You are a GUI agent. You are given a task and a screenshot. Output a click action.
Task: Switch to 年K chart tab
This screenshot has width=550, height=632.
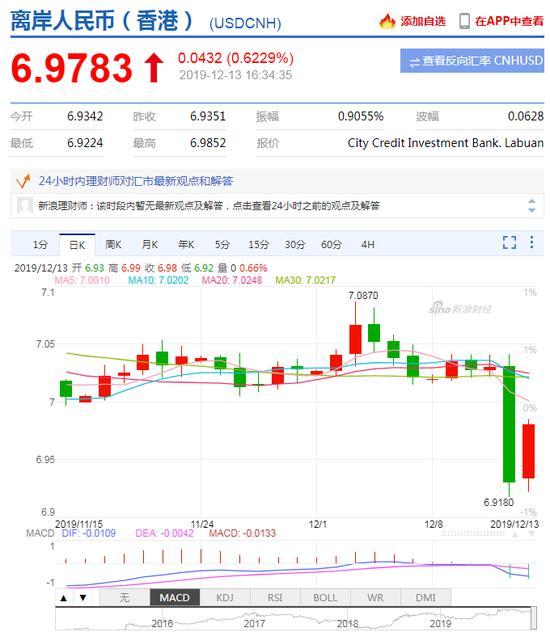[x=186, y=245]
